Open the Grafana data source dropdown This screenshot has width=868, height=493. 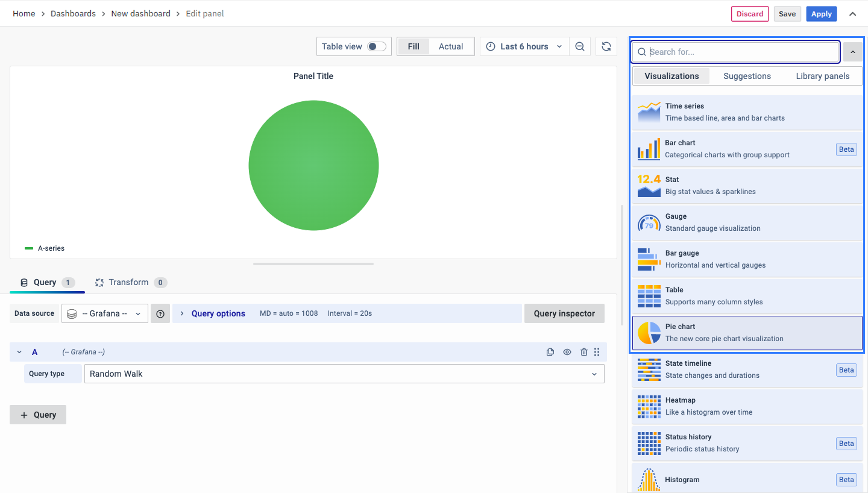(105, 313)
